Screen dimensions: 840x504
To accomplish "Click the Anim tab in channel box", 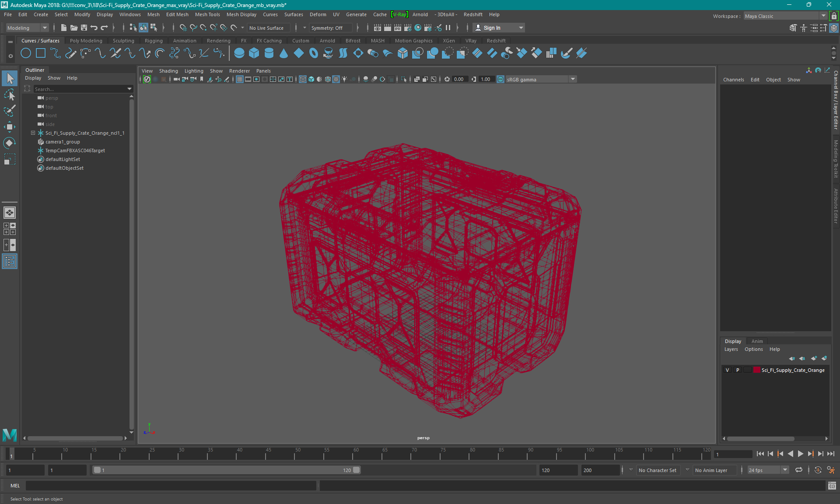I will point(757,341).
